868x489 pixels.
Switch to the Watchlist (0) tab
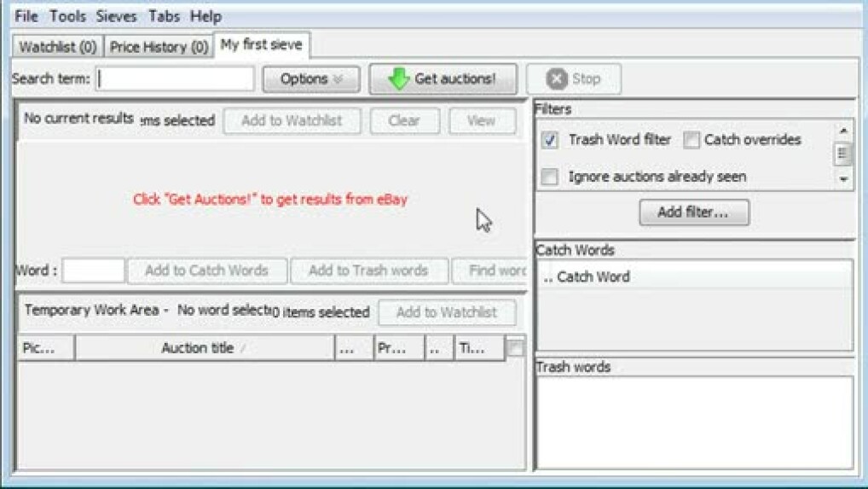[x=58, y=47]
